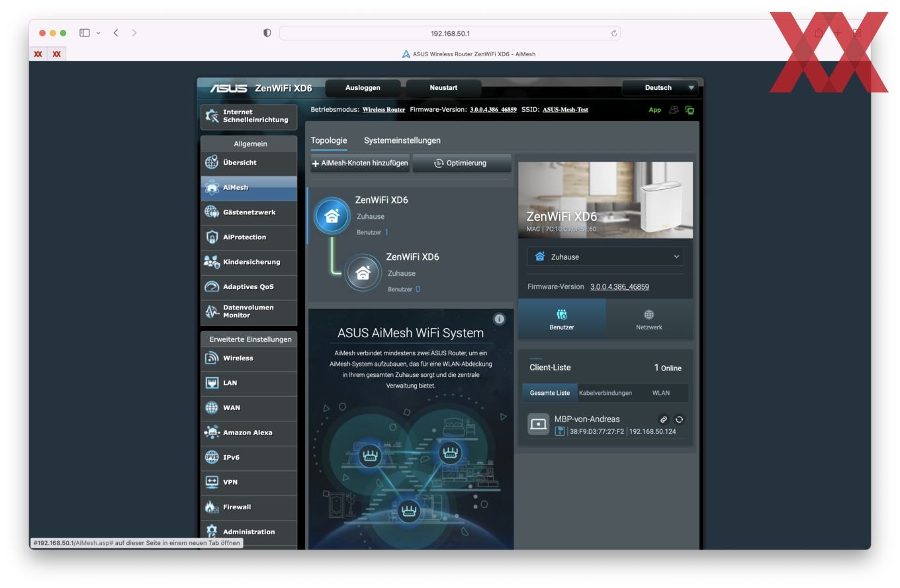Click the Safari address bar

coord(450,33)
